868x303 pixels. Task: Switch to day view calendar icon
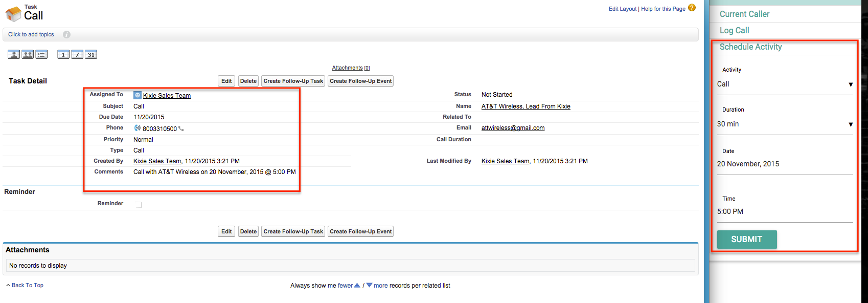click(x=63, y=55)
